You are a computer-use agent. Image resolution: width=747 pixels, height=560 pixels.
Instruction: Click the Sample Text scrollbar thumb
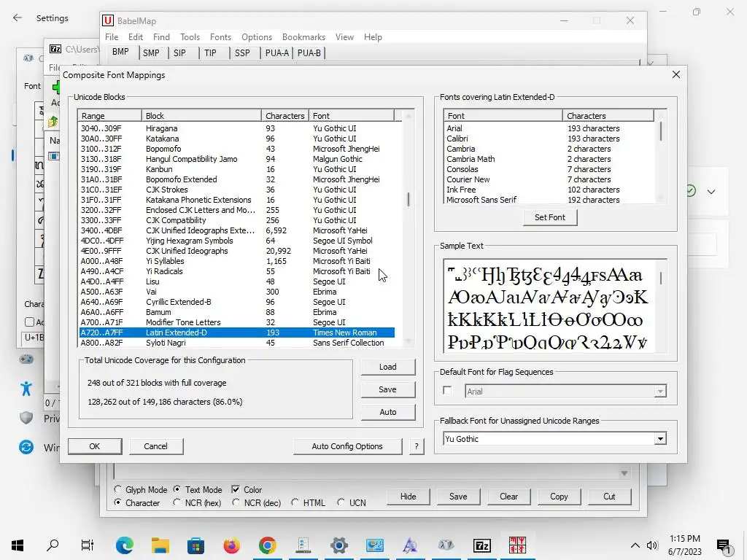pyautogui.click(x=661, y=278)
